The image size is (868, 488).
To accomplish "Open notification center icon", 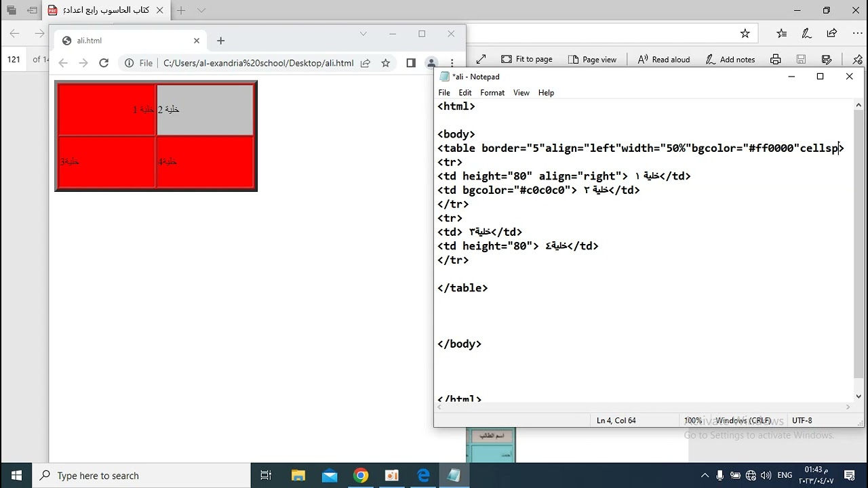I will pos(850,476).
